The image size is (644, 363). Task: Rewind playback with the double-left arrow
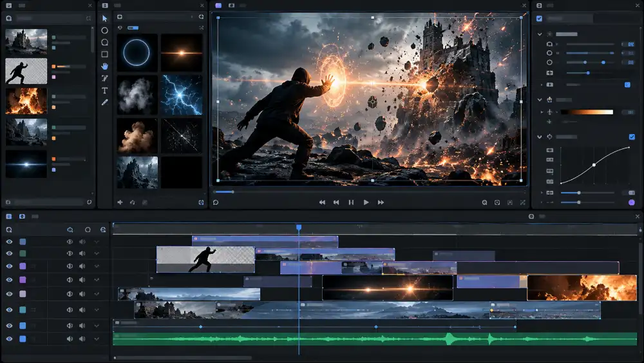coord(322,202)
